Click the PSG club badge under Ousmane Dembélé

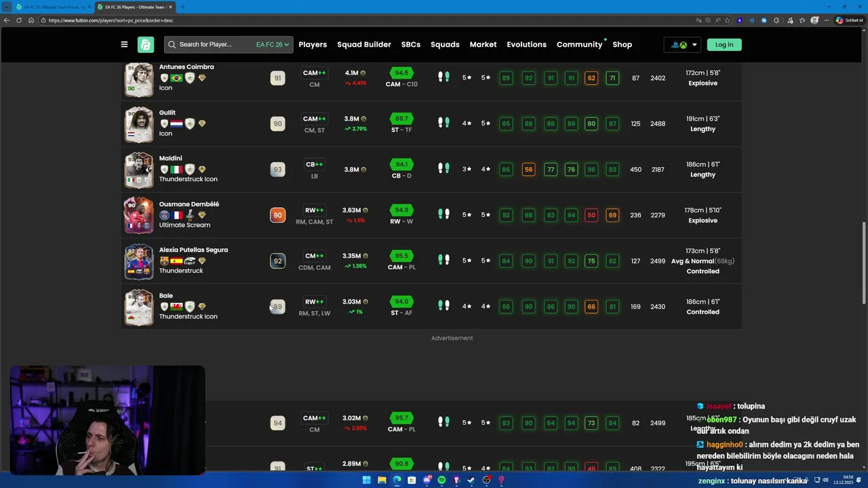click(164, 216)
